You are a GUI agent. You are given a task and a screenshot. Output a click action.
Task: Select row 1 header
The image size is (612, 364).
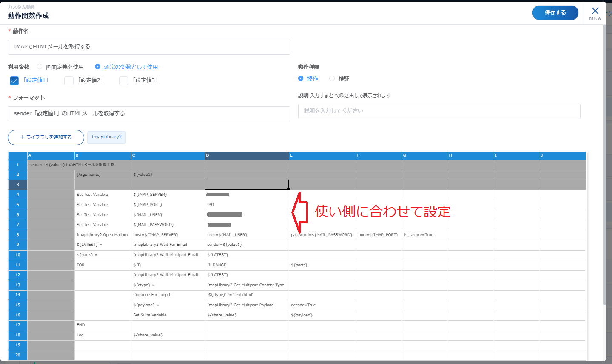point(18,165)
